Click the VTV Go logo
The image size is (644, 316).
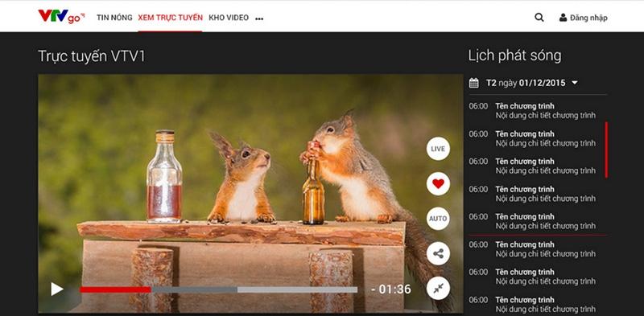click(61, 16)
